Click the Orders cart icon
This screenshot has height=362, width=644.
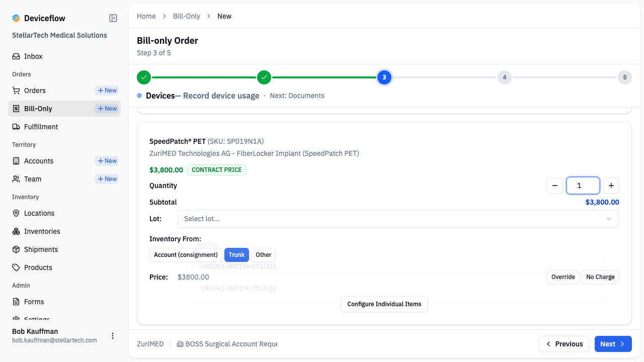[16, 90]
